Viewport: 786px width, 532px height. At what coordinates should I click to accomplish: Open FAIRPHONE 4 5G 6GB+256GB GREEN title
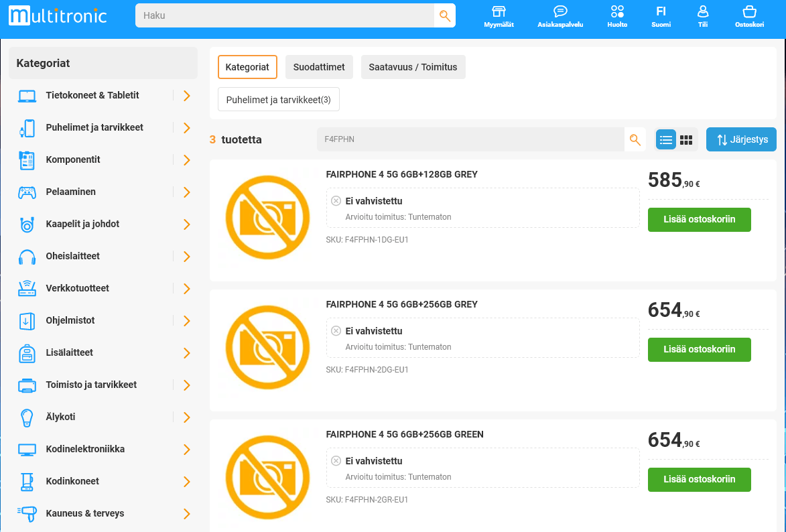(x=405, y=434)
